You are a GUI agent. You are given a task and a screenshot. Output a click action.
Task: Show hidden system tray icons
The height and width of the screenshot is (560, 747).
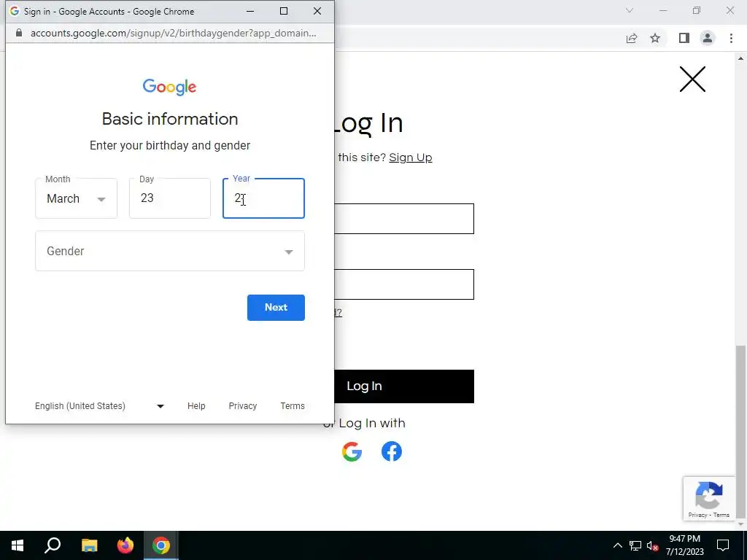point(617,545)
